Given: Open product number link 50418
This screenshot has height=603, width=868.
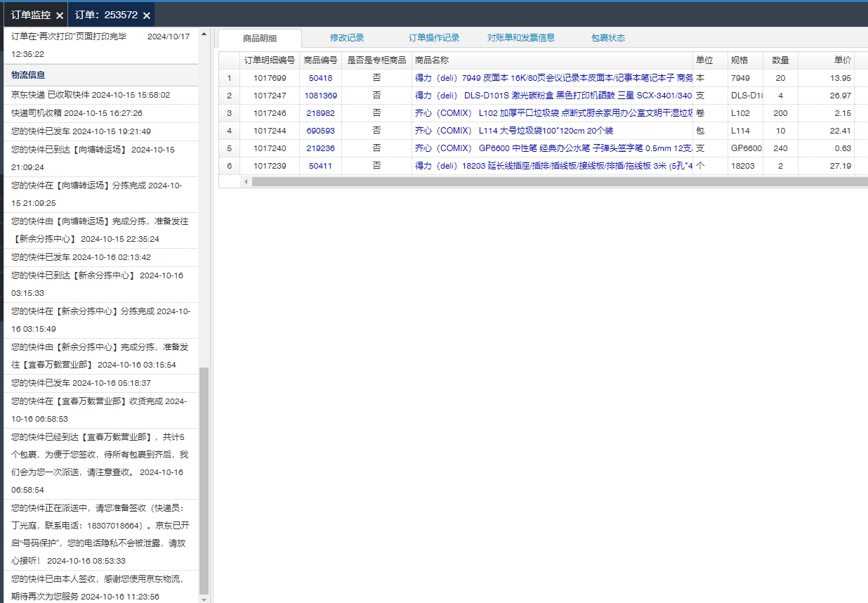Looking at the screenshot, I should 320,78.
